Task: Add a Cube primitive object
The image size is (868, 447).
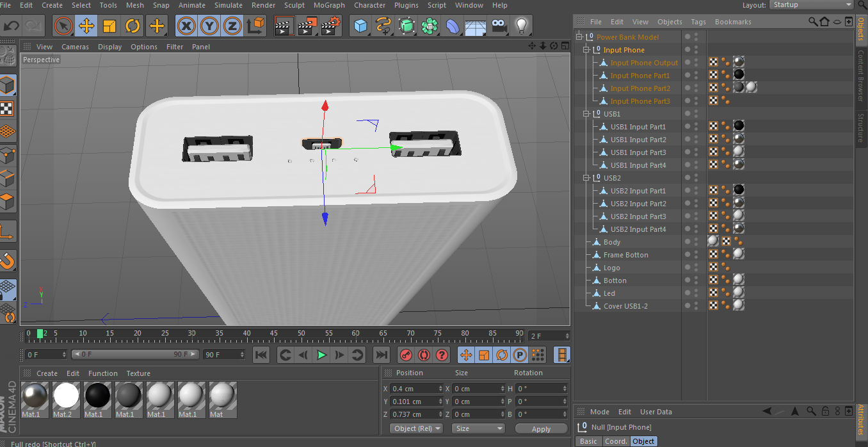Action: [x=362, y=26]
